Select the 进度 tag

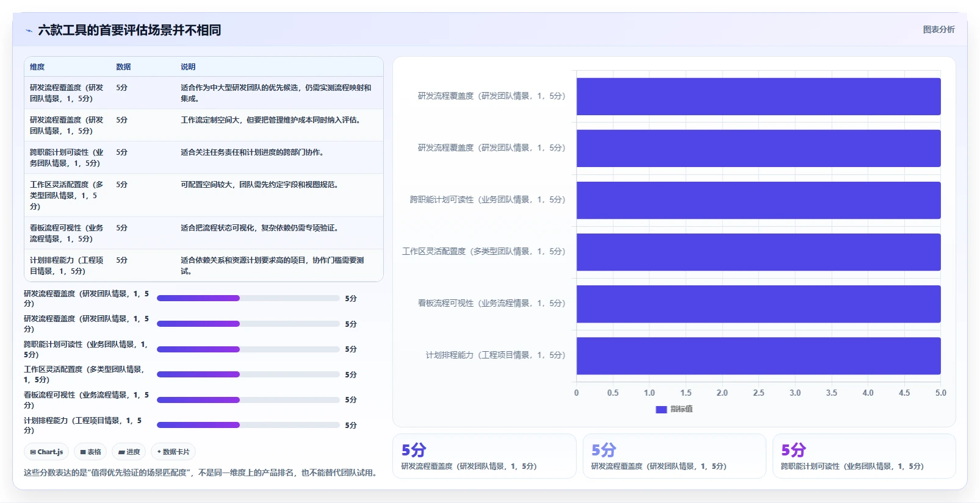129,452
